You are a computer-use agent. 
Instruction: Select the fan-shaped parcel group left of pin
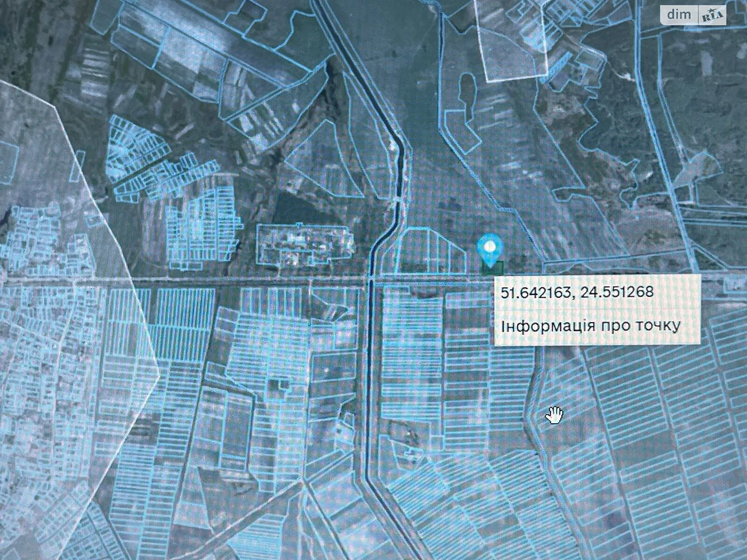click(x=430, y=250)
